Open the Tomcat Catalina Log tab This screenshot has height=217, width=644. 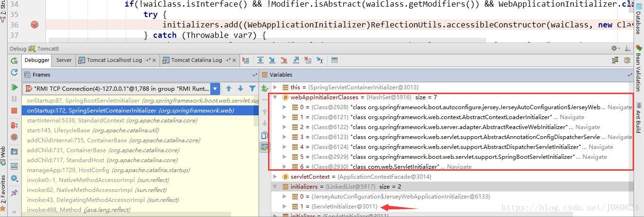click(x=197, y=60)
